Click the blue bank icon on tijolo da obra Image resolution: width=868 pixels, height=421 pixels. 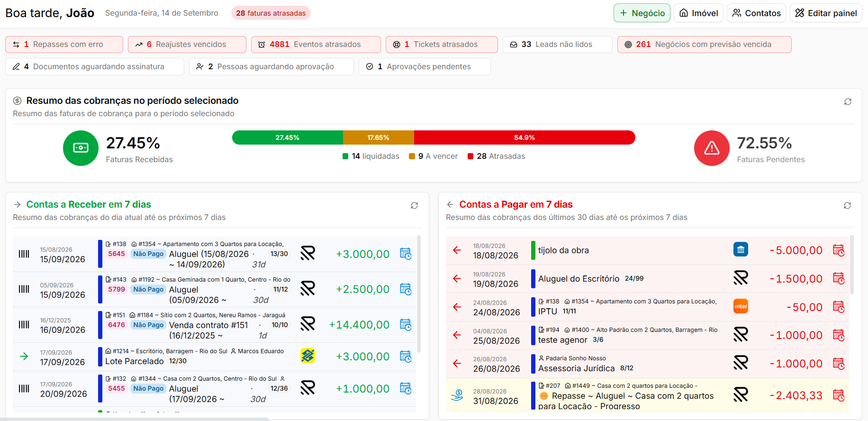[741, 249]
